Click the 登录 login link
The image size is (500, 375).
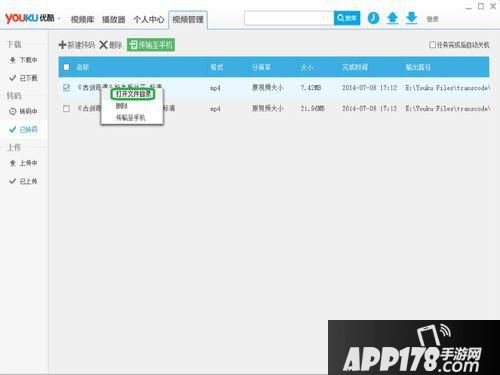pyautogui.click(x=432, y=19)
